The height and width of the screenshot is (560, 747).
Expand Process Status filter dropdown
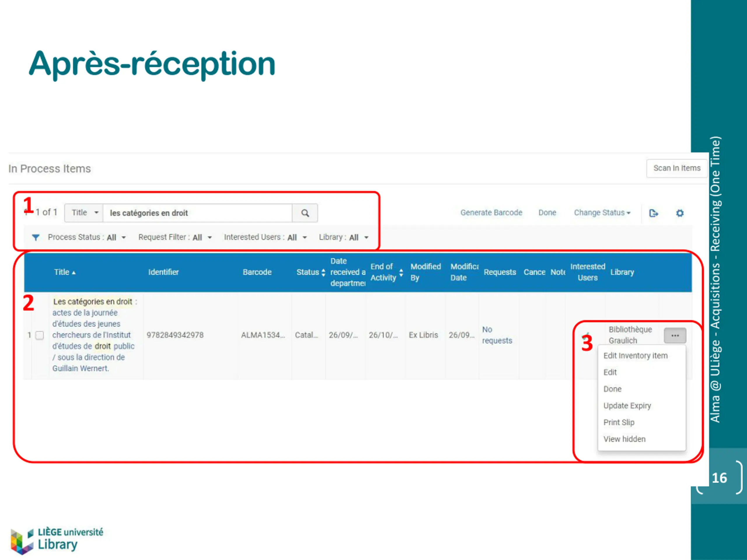[x=87, y=237]
